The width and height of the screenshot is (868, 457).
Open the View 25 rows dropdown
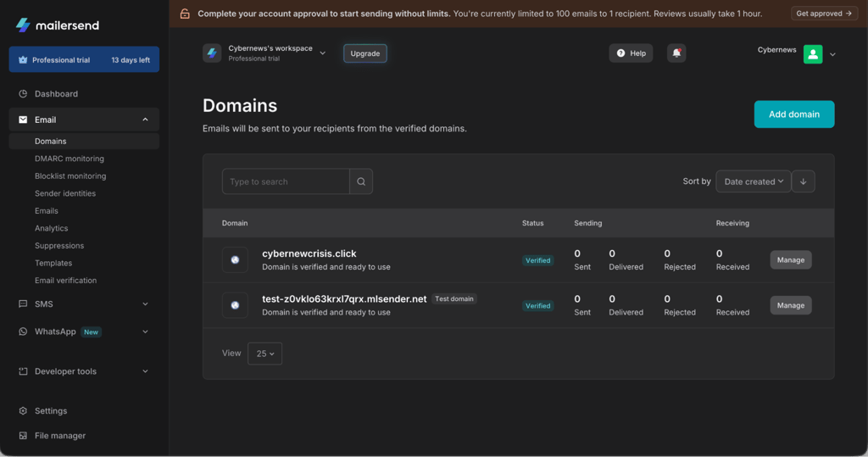coord(264,354)
